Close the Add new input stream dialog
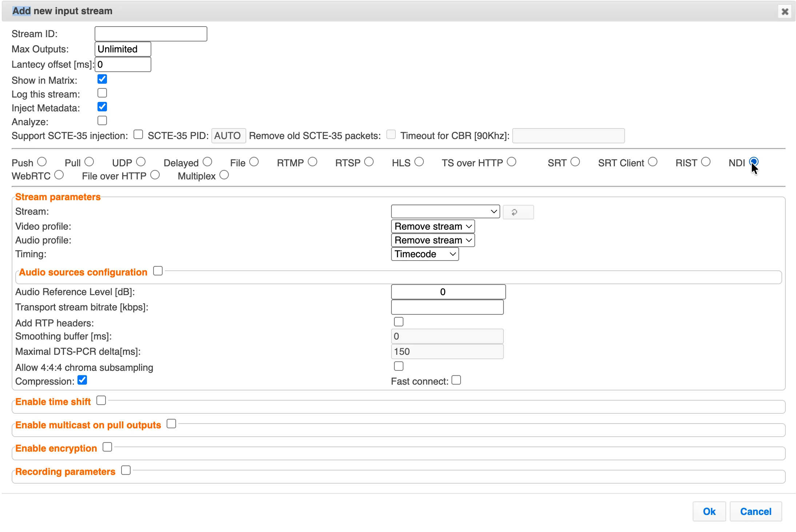This screenshot has height=532, width=796. click(x=785, y=12)
